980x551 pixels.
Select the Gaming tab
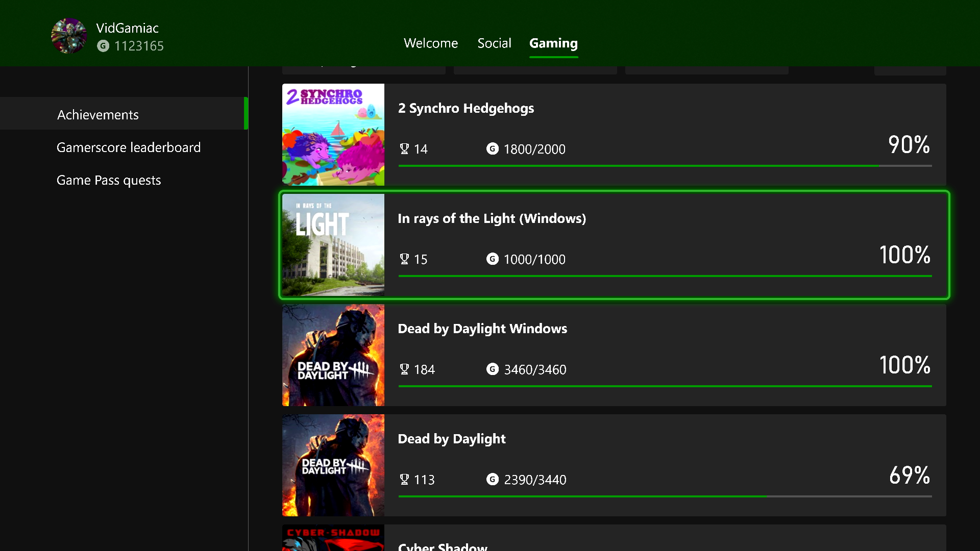553,43
